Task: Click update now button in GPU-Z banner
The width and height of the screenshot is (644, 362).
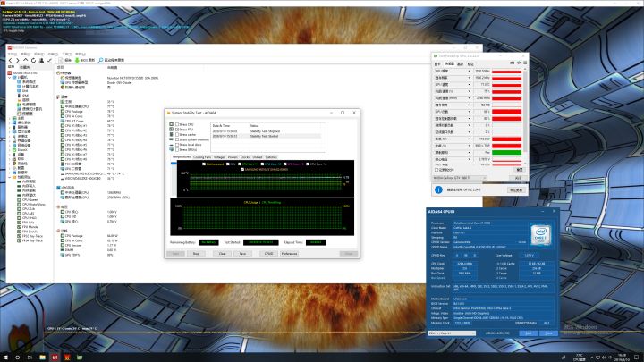Action: pyautogui.click(x=516, y=190)
